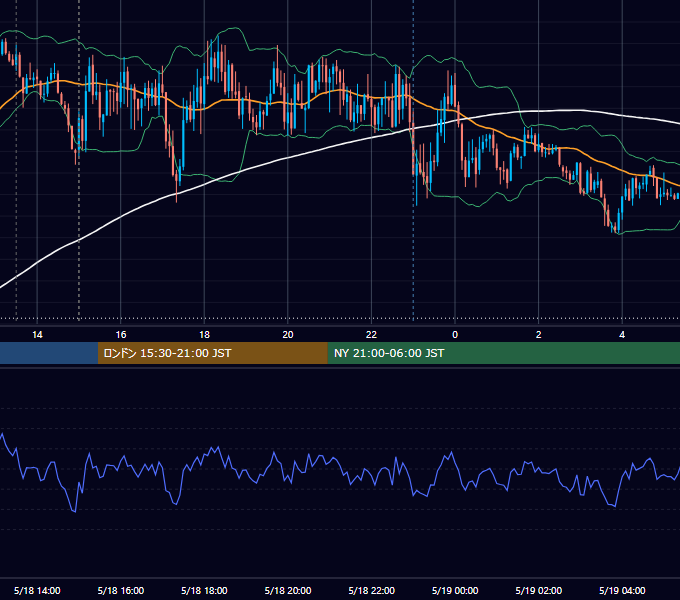Select the ロンドン 15:30-21:00 JST session bar
The image size is (680, 600).
click(x=212, y=353)
